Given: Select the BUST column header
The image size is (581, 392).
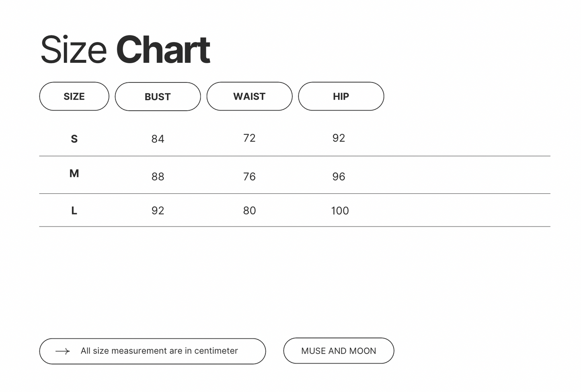Looking at the screenshot, I should click(158, 97).
